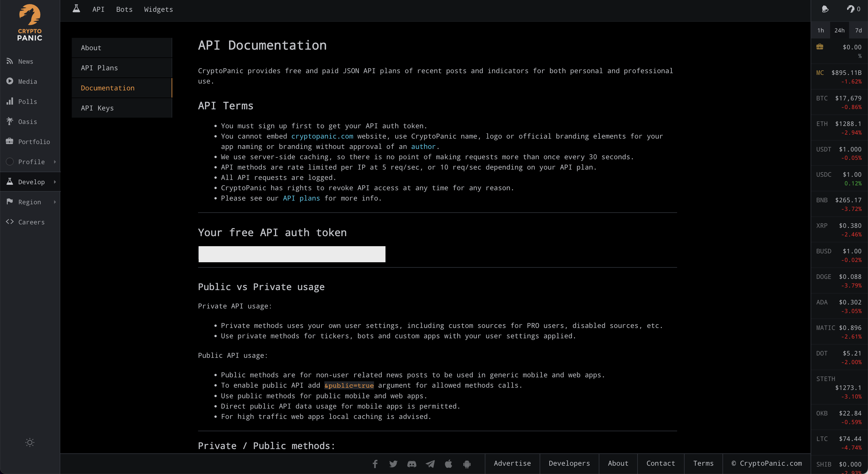Open the Contact footer link
868x474 pixels.
tap(660, 463)
